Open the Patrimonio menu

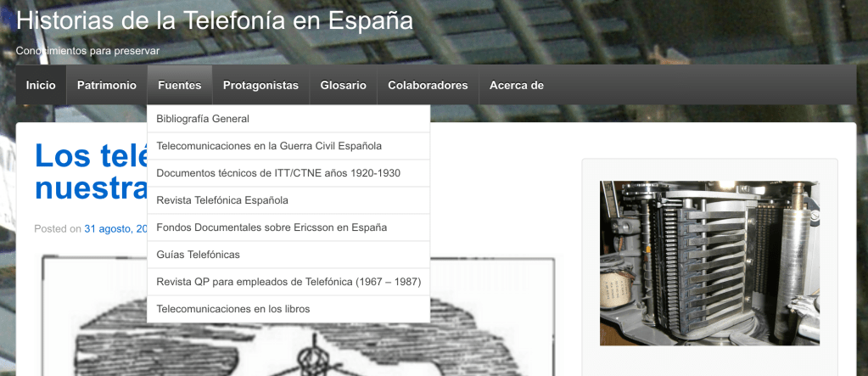(106, 86)
